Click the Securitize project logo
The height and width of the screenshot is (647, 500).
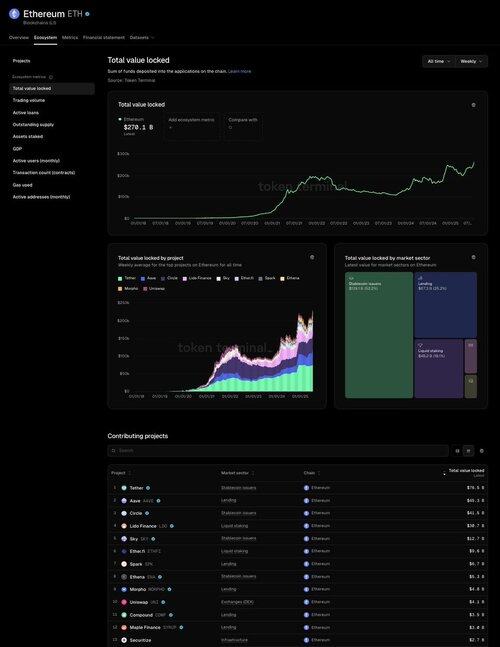tap(124, 640)
